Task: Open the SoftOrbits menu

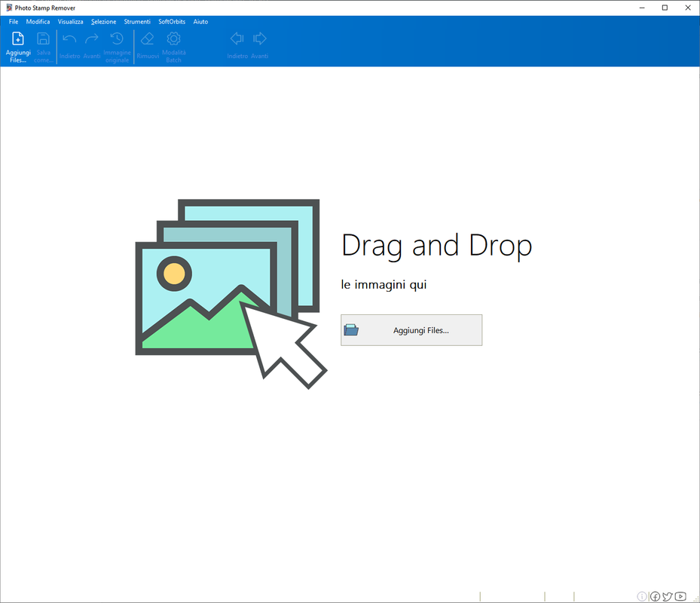Action: tap(172, 21)
